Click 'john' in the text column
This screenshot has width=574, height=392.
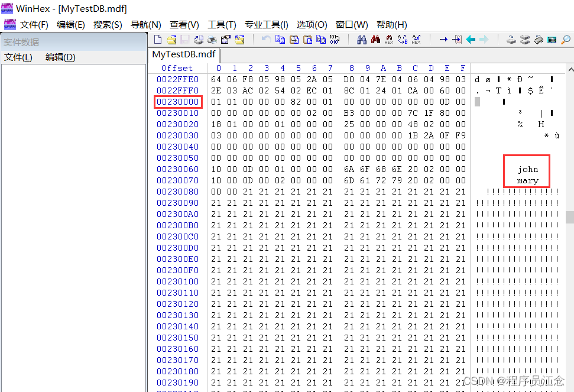(x=527, y=170)
